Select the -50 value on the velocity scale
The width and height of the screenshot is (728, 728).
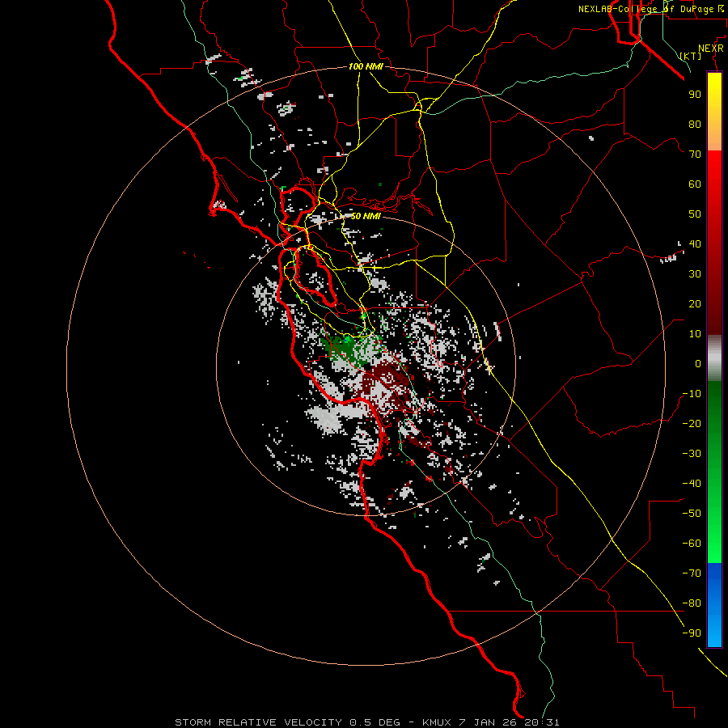(x=692, y=514)
